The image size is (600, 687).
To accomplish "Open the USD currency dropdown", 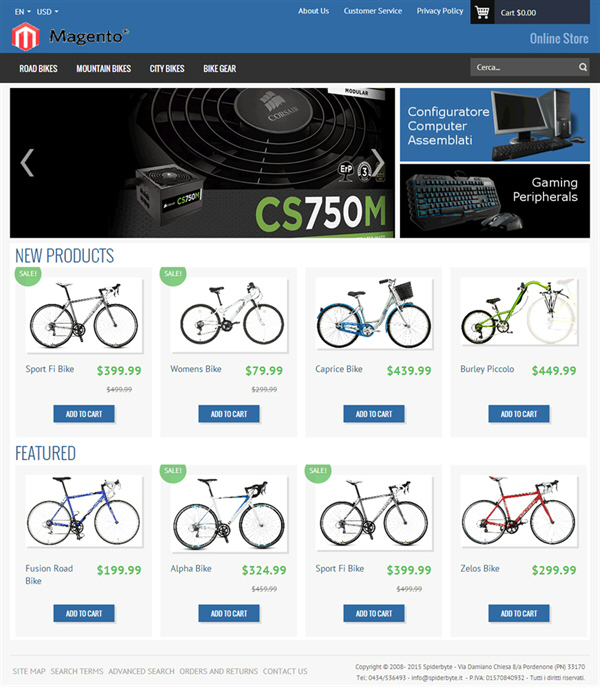I will click(x=47, y=12).
